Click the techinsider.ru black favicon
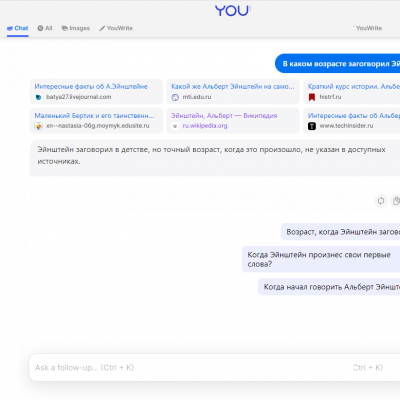Screen dimensions: 400x400 312,126
